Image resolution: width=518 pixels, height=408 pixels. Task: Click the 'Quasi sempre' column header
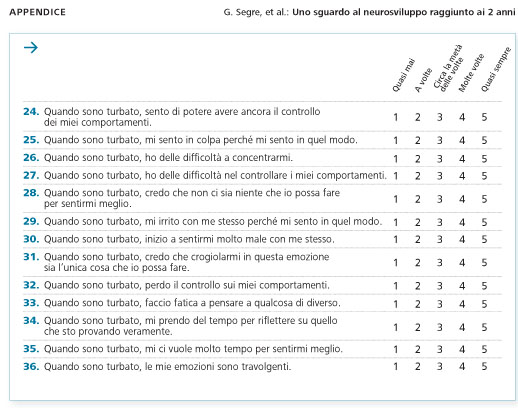(x=496, y=69)
